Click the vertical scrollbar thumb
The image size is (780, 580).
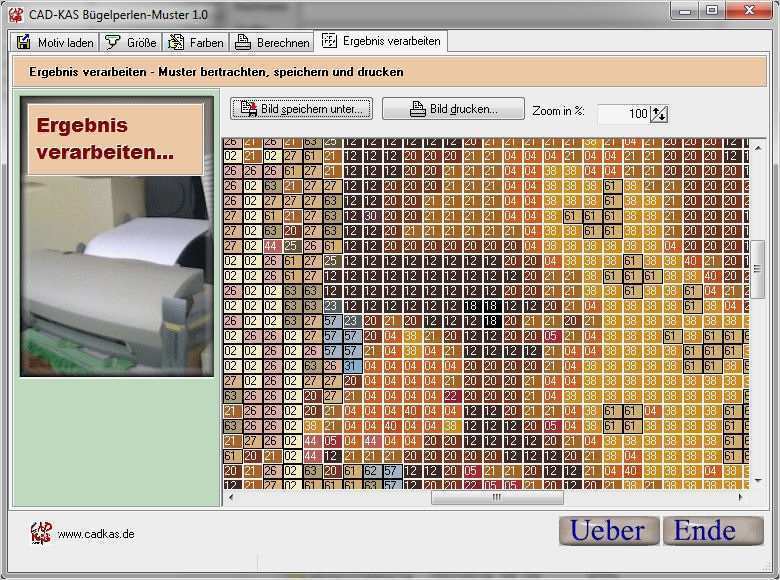(x=758, y=269)
